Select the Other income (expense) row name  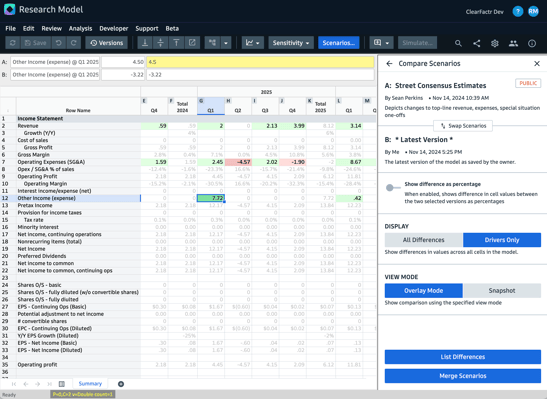pos(46,198)
